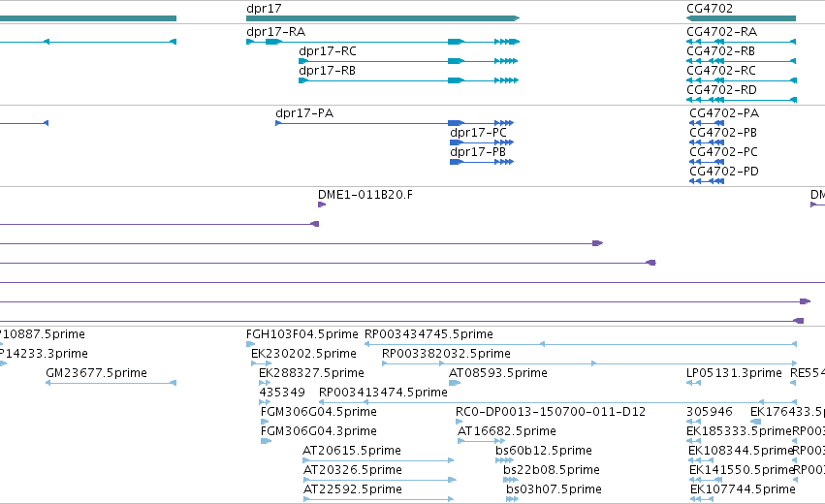Click the CG4702-RA transcript label
The image size is (825, 504).
[722, 32]
